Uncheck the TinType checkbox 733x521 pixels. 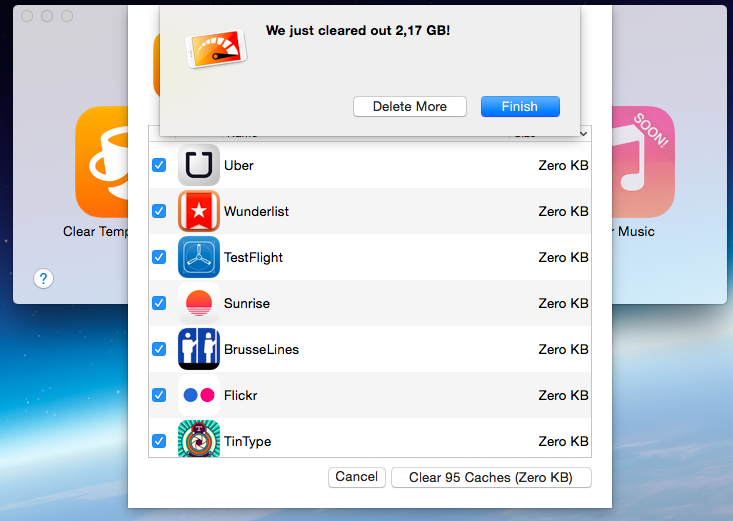(159, 441)
